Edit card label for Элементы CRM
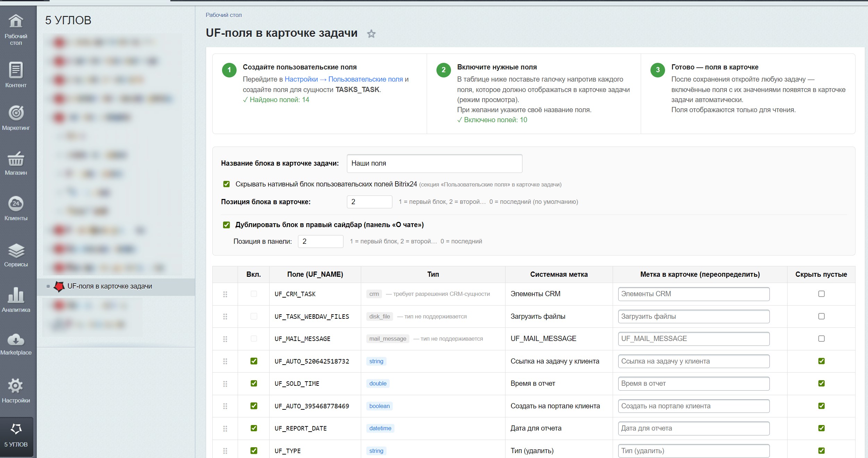 (x=694, y=294)
